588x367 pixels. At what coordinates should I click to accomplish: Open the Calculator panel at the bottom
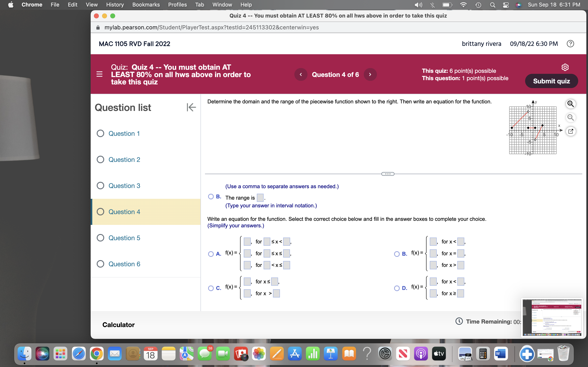[x=118, y=325]
